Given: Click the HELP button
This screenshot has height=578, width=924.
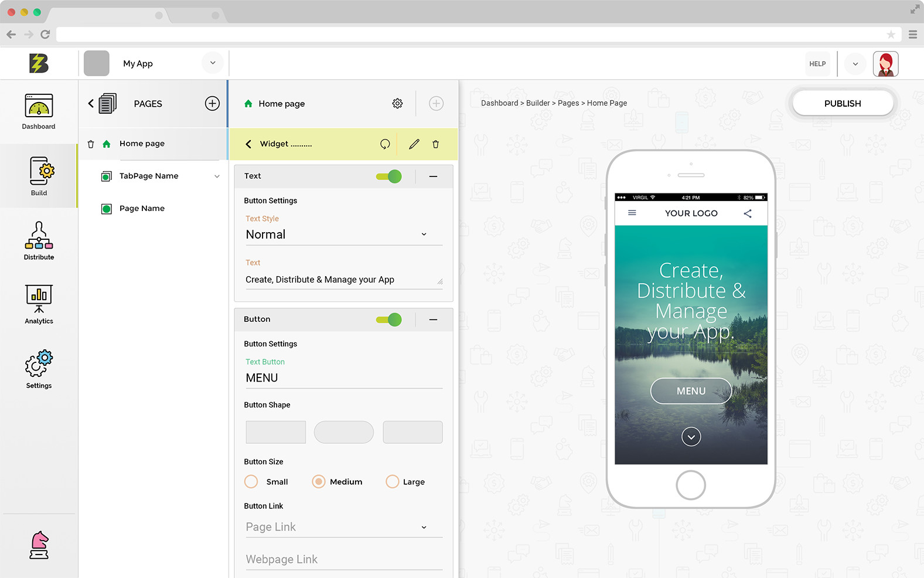Looking at the screenshot, I should pyautogui.click(x=817, y=64).
